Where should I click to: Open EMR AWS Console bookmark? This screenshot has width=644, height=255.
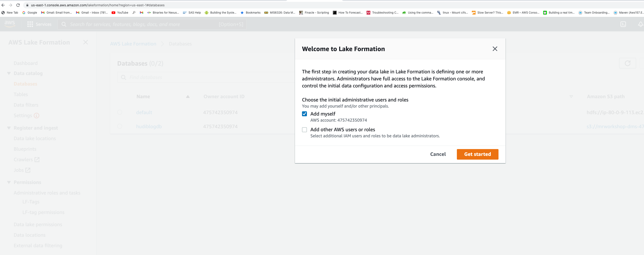(x=523, y=12)
